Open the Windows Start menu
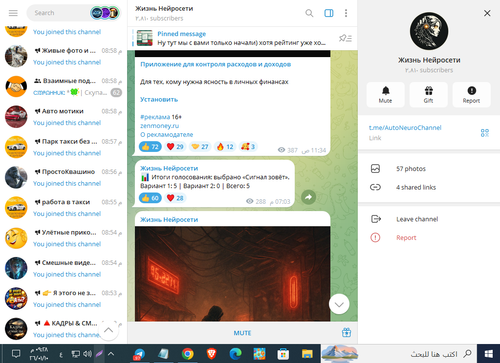Image resolution: width=500 pixels, height=363 pixels. click(489, 354)
